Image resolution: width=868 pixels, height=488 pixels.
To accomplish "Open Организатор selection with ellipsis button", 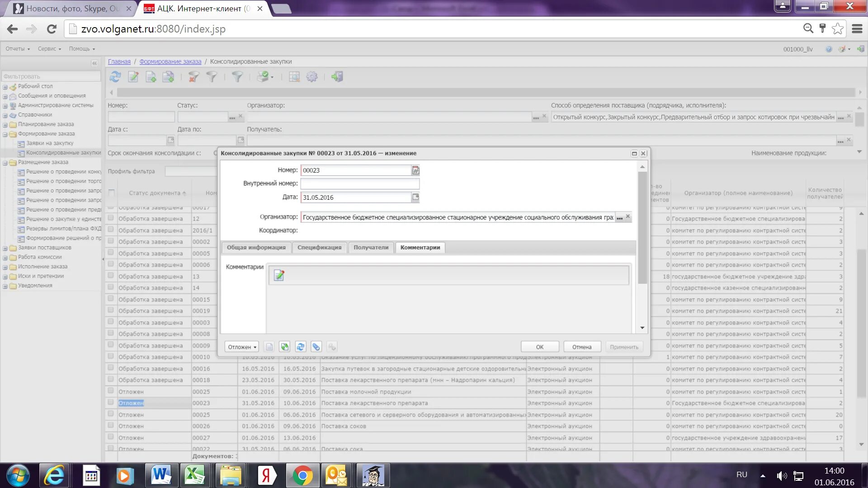I will (620, 218).
